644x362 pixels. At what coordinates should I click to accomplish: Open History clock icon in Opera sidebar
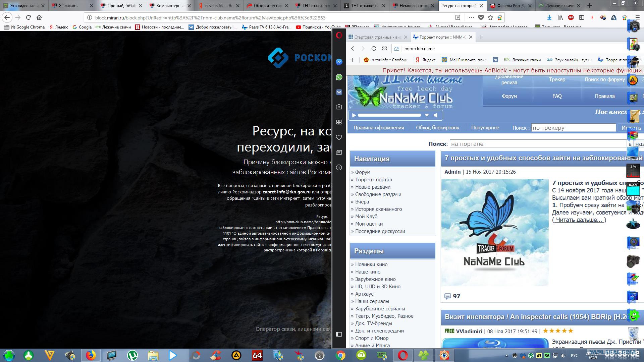[x=339, y=168]
